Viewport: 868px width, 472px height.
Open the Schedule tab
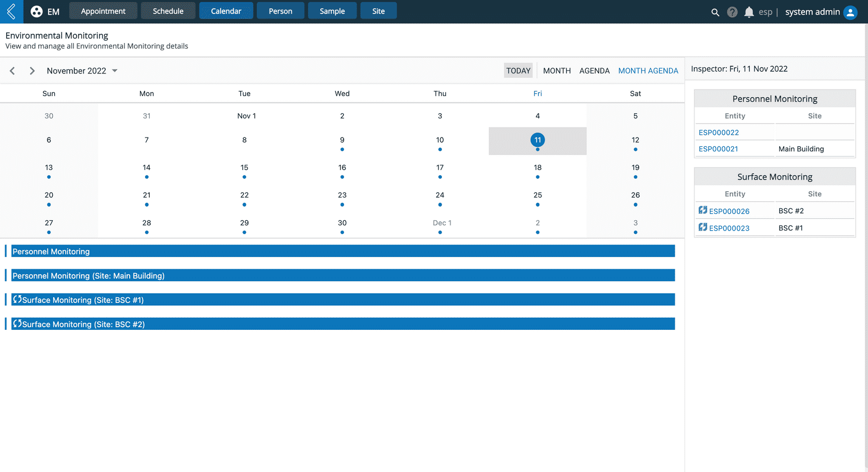[168, 11]
